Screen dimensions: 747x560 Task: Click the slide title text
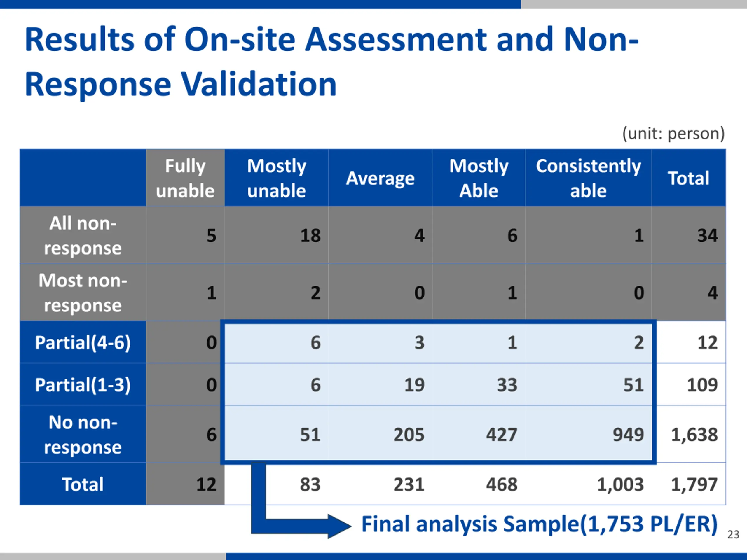331,62
